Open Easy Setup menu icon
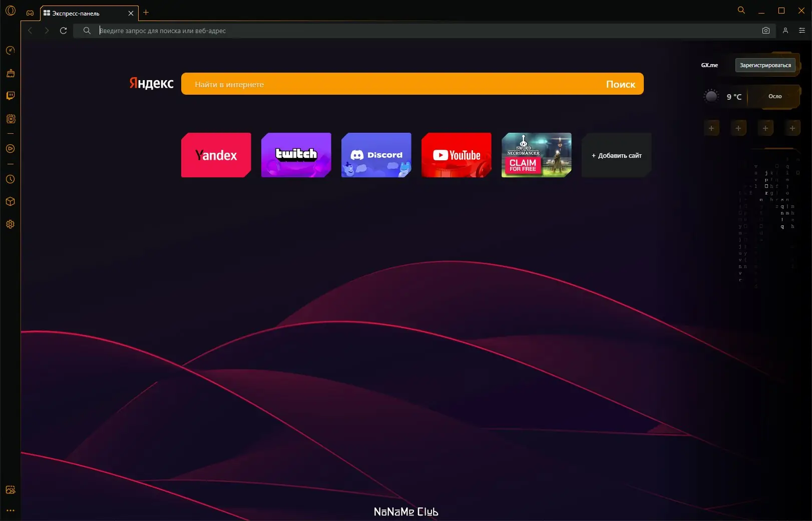Screen dimensions: 812x521 click(802, 31)
